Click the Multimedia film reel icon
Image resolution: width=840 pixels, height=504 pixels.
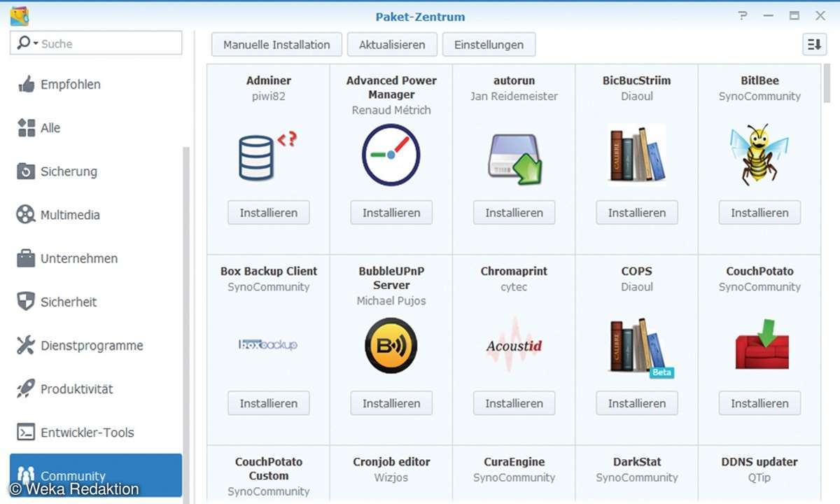coord(26,215)
